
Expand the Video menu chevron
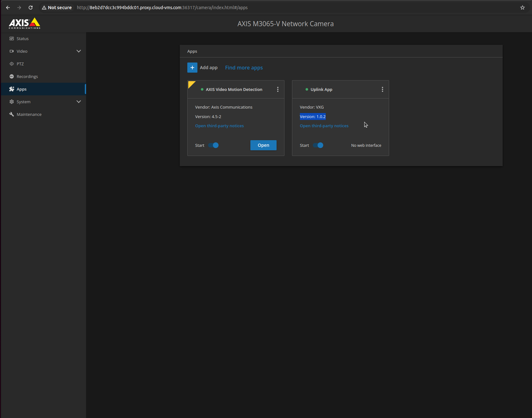pos(79,51)
